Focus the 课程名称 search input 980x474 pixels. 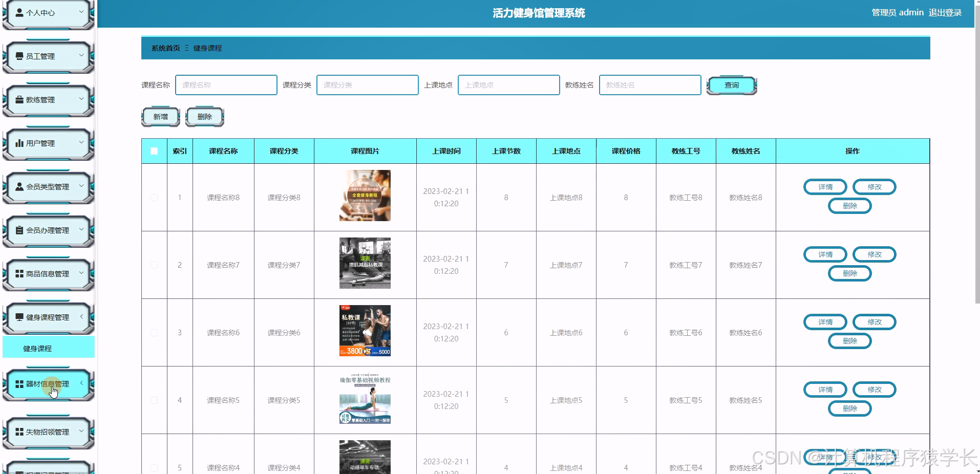click(x=226, y=85)
